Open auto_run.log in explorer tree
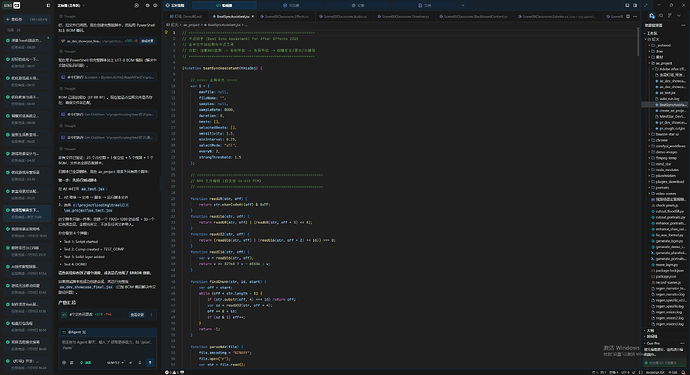This screenshot has height=375, width=690. (669, 99)
